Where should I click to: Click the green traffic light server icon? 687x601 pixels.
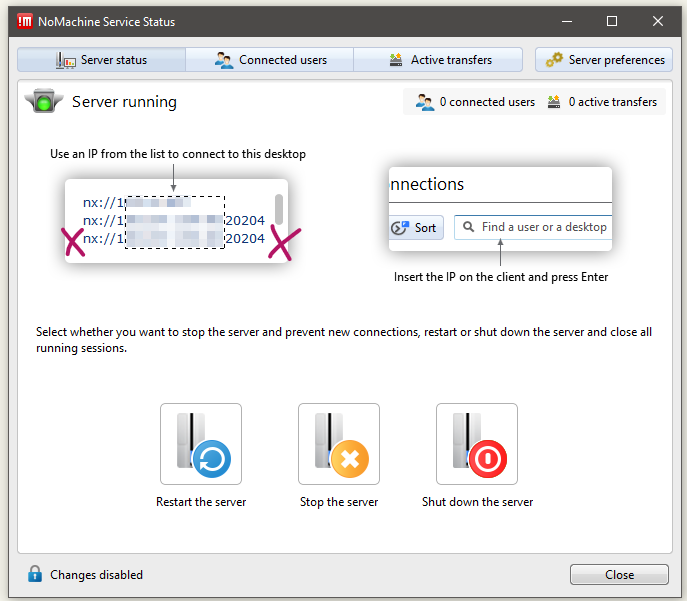click(44, 101)
